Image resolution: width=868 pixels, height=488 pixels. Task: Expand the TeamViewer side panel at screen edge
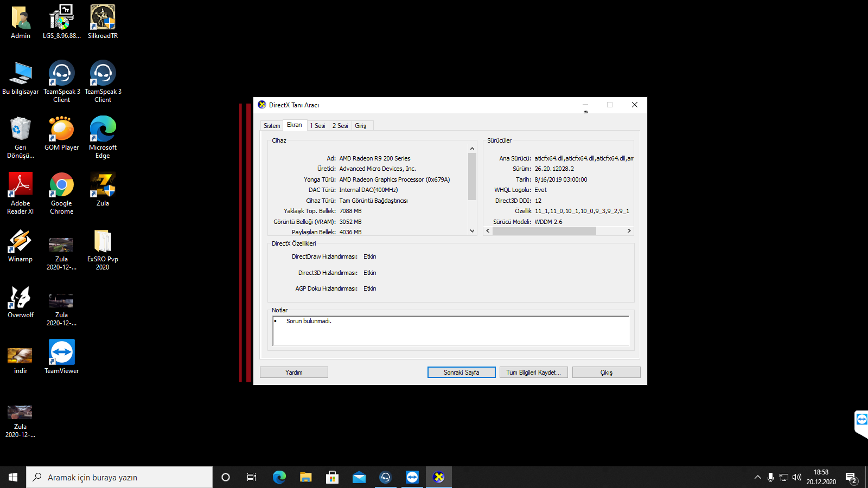[861, 423]
